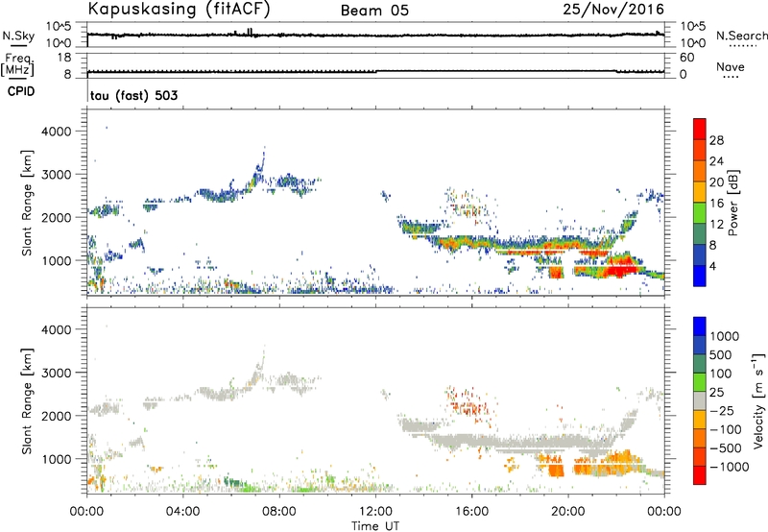Click the '28' tick on power scale
Viewport: 768px width, 532px height.
(716, 140)
